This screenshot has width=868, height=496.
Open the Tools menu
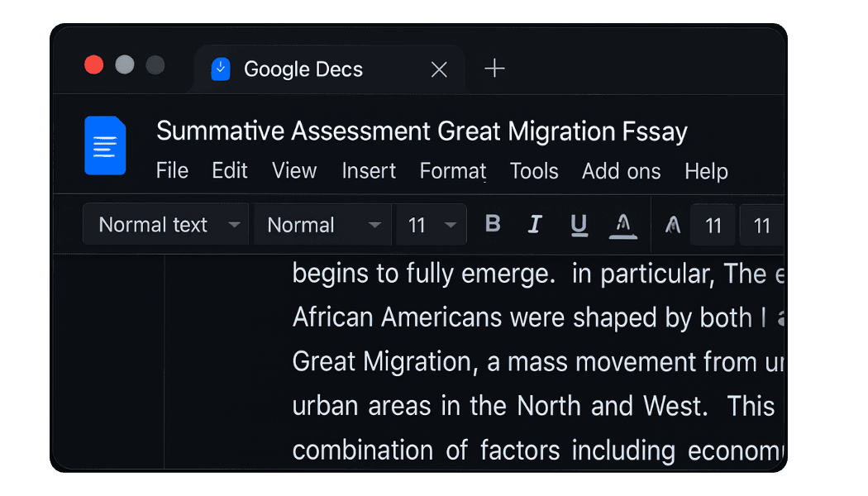point(534,170)
